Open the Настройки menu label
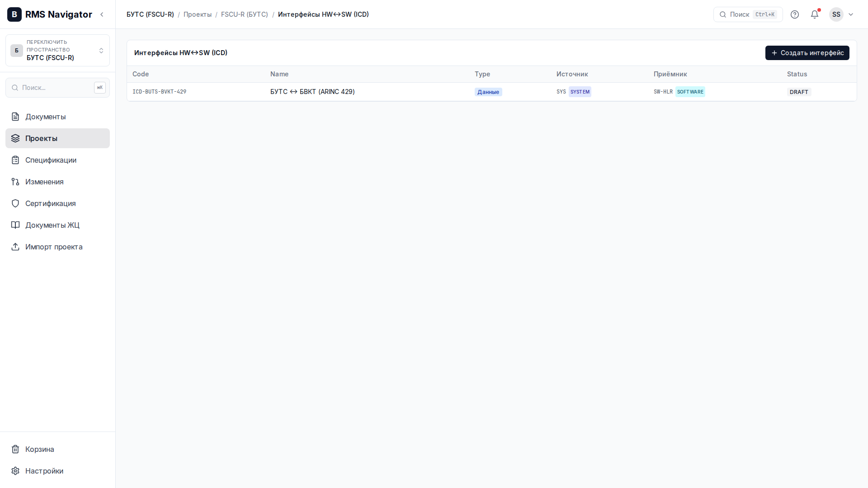This screenshot has width=868, height=488. (x=44, y=471)
